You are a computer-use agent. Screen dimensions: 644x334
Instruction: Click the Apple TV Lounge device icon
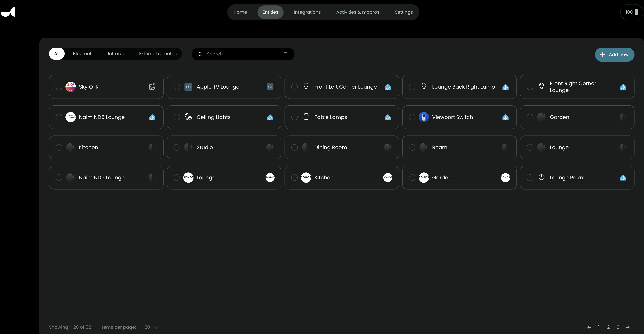click(188, 87)
